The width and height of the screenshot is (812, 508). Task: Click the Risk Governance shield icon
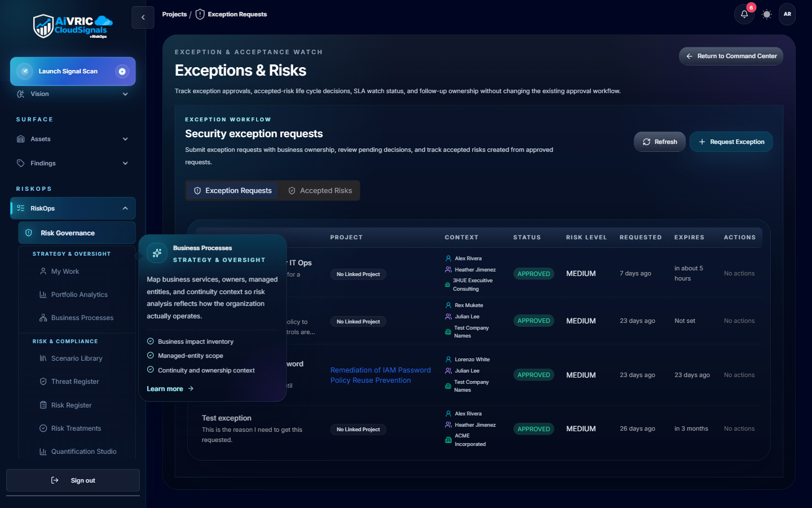coord(29,233)
